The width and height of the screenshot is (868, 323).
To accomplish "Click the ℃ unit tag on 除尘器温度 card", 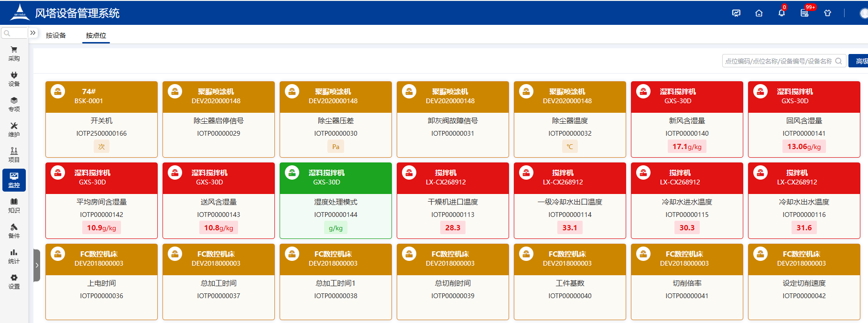I will click(570, 147).
